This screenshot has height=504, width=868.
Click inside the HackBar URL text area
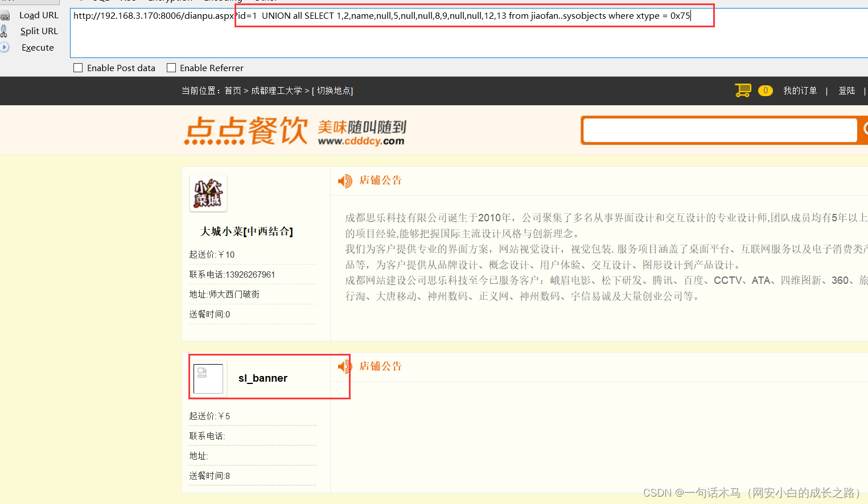pyautogui.click(x=469, y=33)
